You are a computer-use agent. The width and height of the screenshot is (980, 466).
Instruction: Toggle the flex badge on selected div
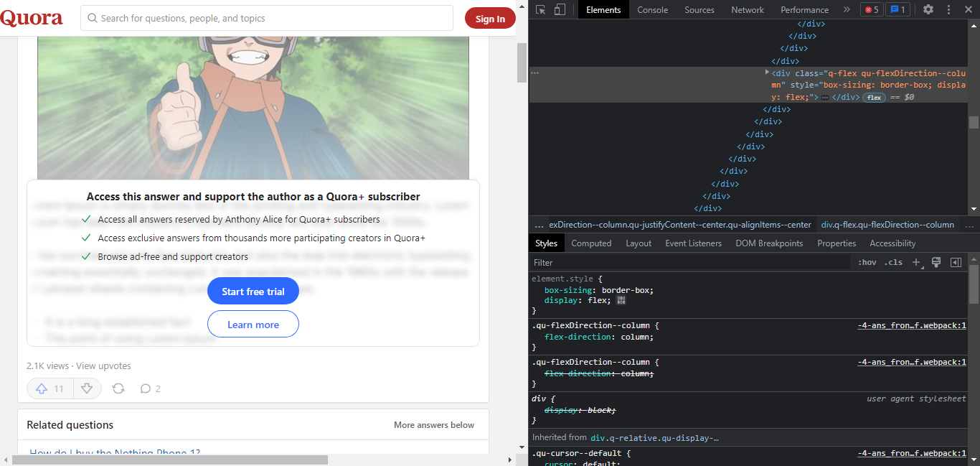(874, 98)
